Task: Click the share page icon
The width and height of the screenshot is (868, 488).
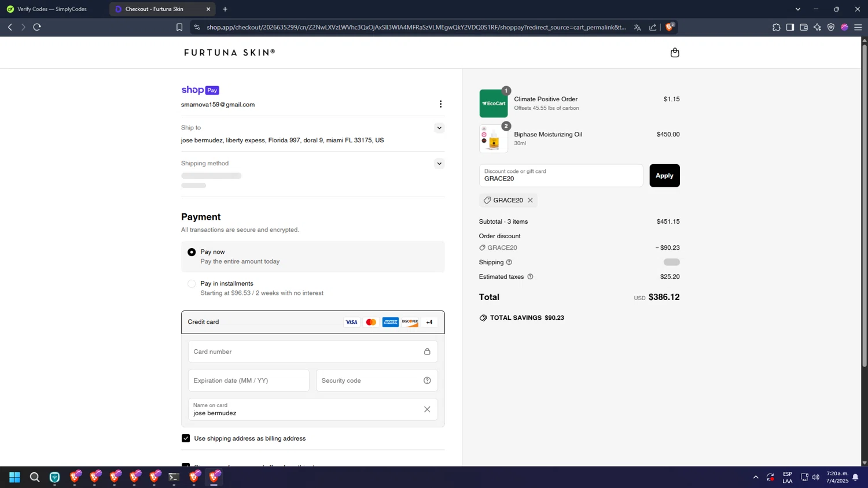Action: pos(653,27)
